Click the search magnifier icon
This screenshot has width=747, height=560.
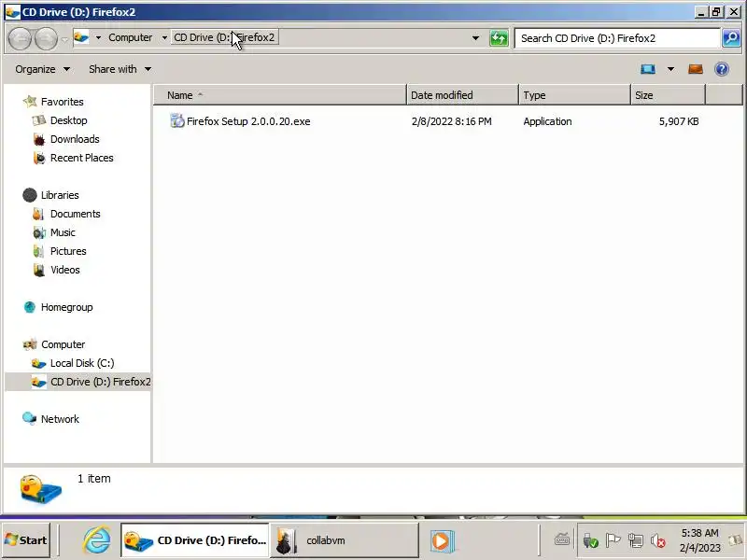click(731, 38)
